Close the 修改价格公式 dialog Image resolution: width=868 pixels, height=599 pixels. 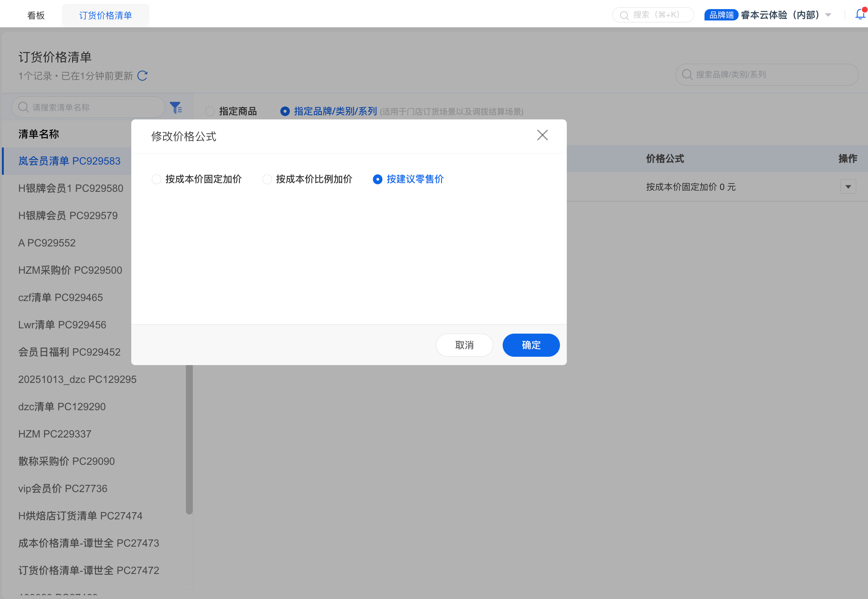pyautogui.click(x=542, y=135)
